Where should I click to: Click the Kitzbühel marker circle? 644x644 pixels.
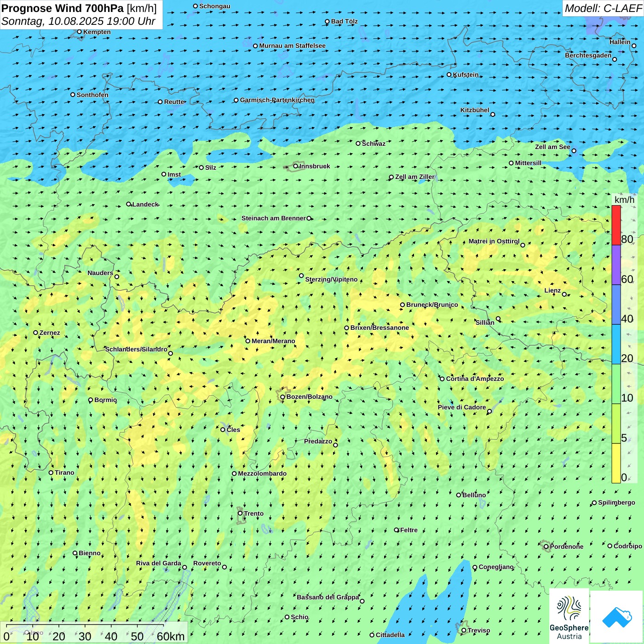tap(493, 115)
